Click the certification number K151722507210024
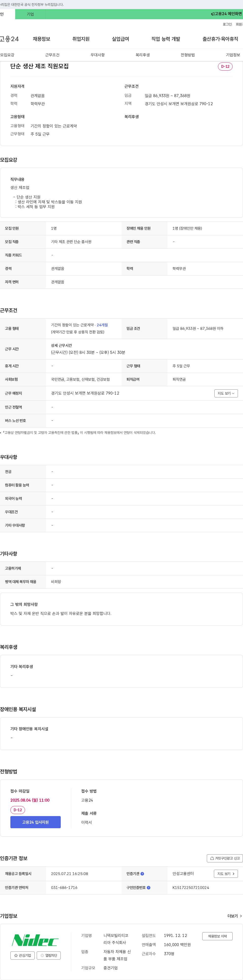The height and width of the screenshot is (980, 243). (190, 888)
